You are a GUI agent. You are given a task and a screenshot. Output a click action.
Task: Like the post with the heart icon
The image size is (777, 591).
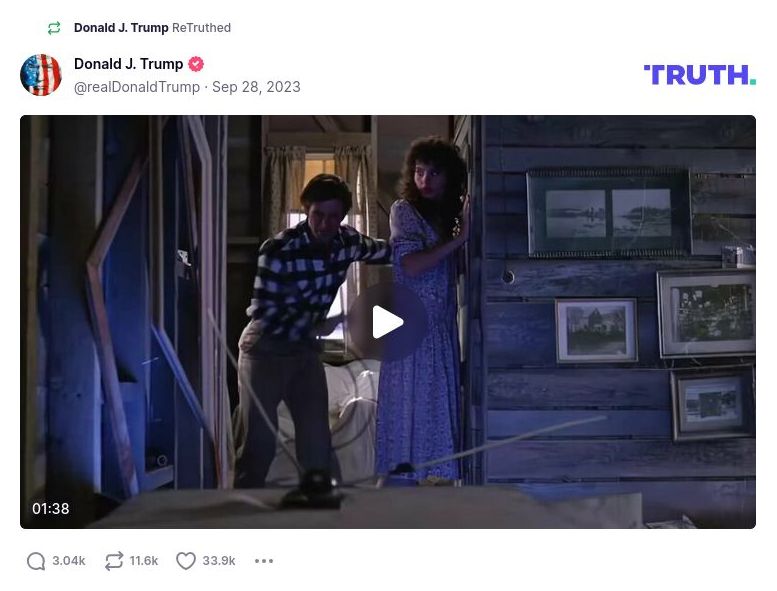pyautogui.click(x=186, y=561)
